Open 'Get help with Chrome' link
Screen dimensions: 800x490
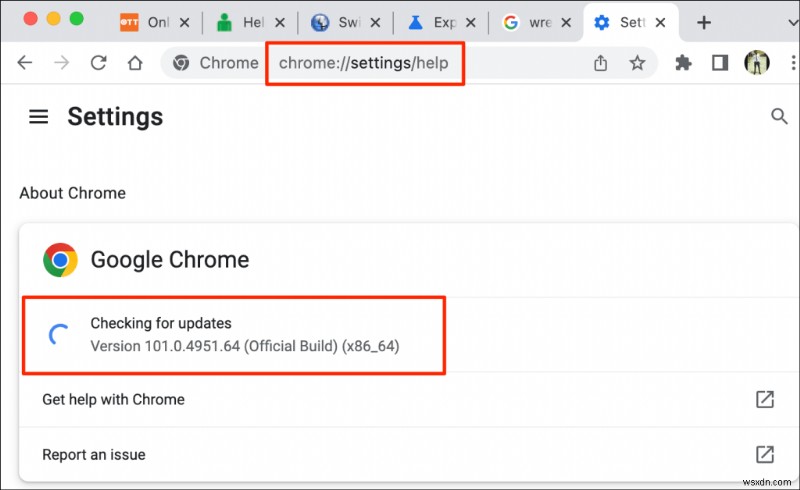point(408,400)
